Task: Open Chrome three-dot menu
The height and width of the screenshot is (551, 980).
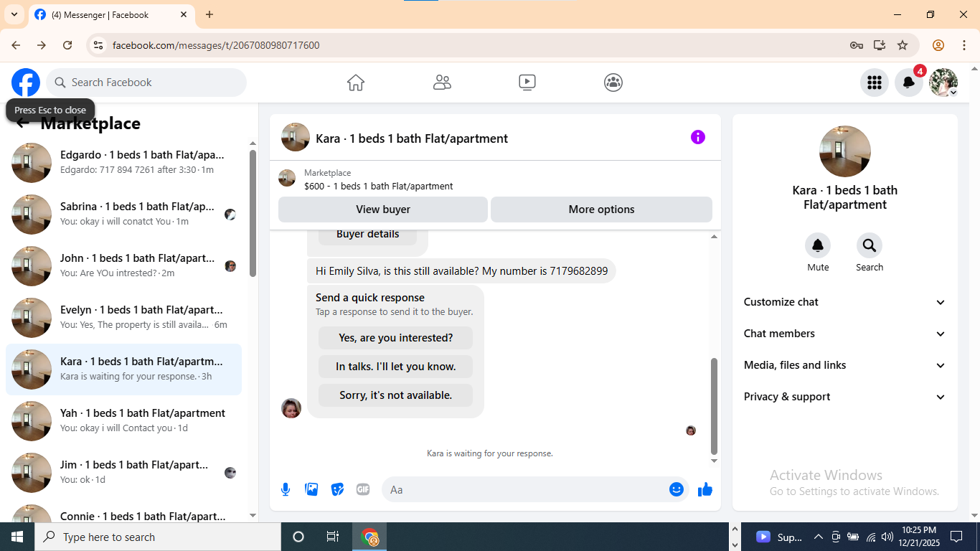Action: [x=964, y=45]
